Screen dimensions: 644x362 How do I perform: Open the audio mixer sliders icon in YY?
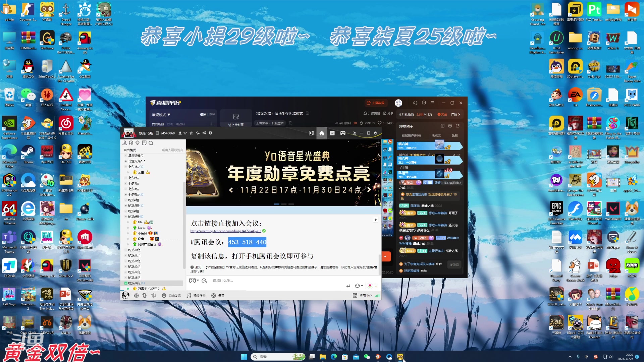[154, 296]
